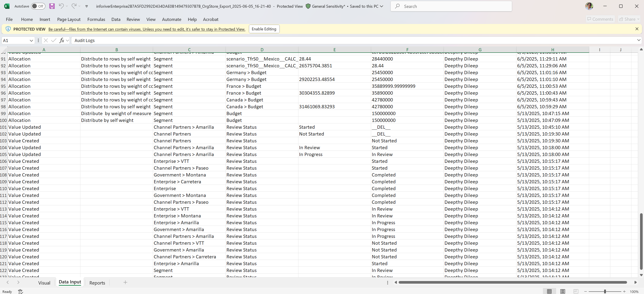Select Normal view toggle in status bar

(549, 292)
